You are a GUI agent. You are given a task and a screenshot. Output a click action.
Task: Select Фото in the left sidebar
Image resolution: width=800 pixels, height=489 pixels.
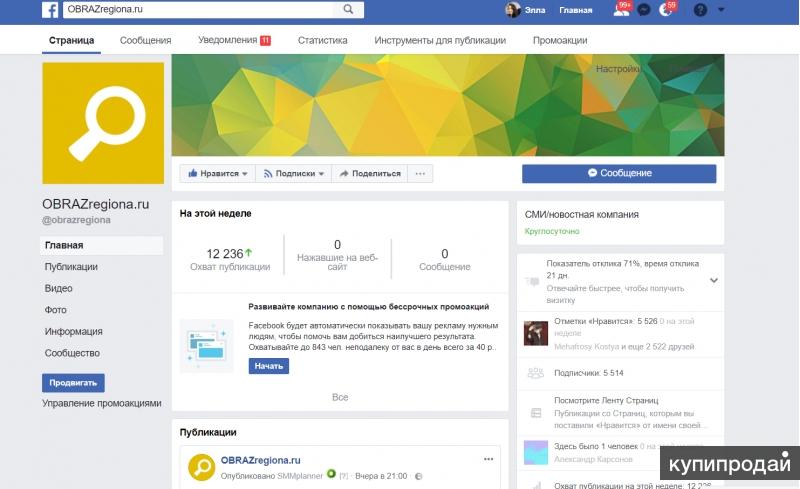click(56, 310)
